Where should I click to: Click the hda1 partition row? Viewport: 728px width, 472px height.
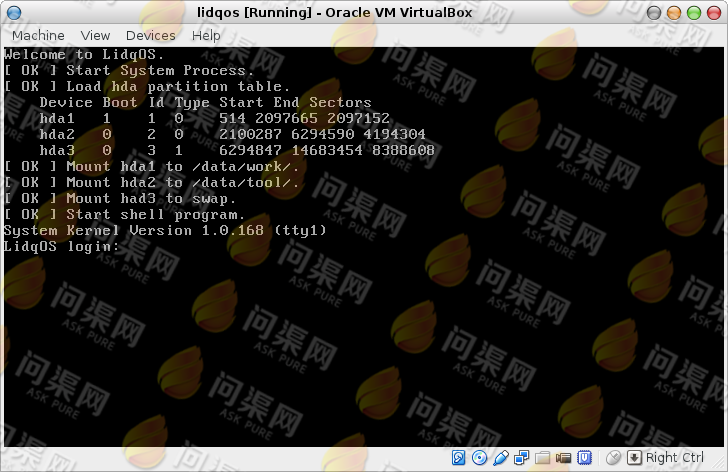[214, 118]
